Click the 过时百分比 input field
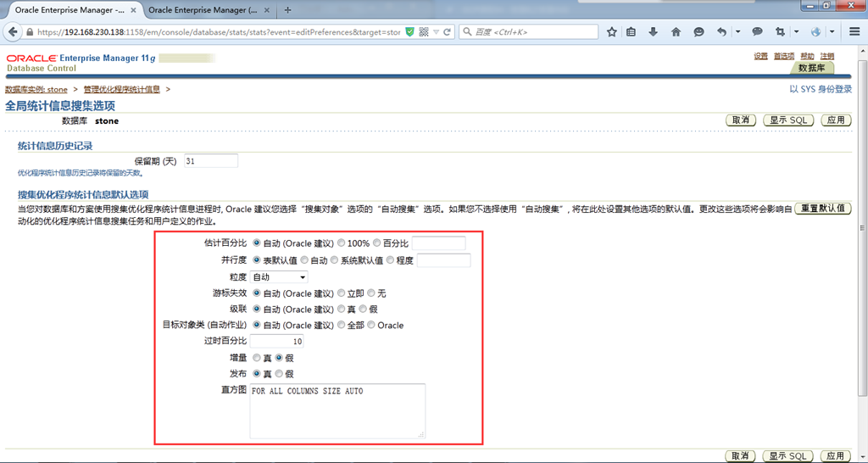Image resolution: width=868 pixels, height=463 pixels. tap(277, 341)
